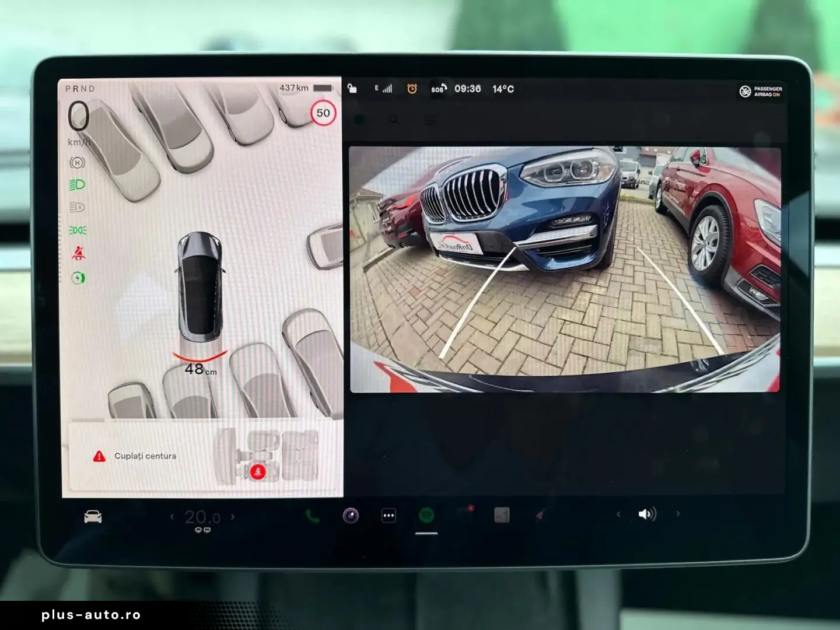This screenshot has width=840, height=630.
Task: Tap the 50 speed limit sign
Action: [323, 113]
